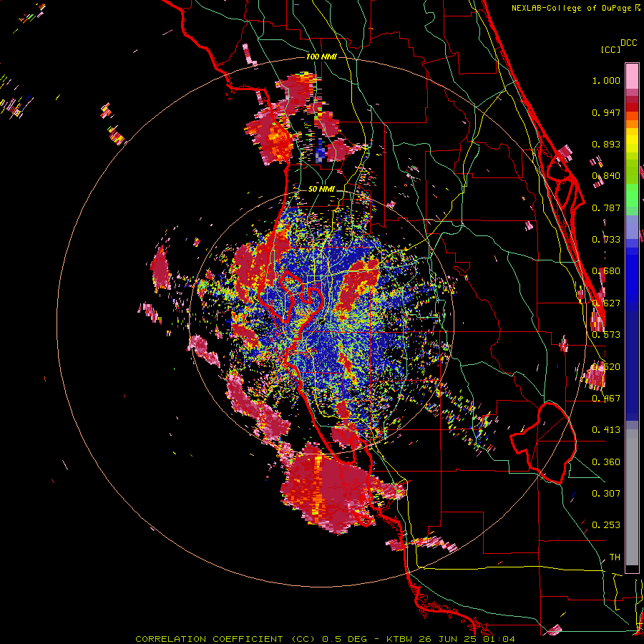644x644 pixels.
Task: Select the 0.680 scale value
Action: coord(606,271)
